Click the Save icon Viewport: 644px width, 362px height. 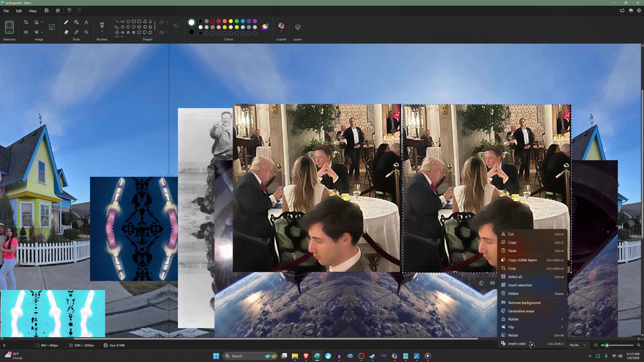(x=46, y=11)
